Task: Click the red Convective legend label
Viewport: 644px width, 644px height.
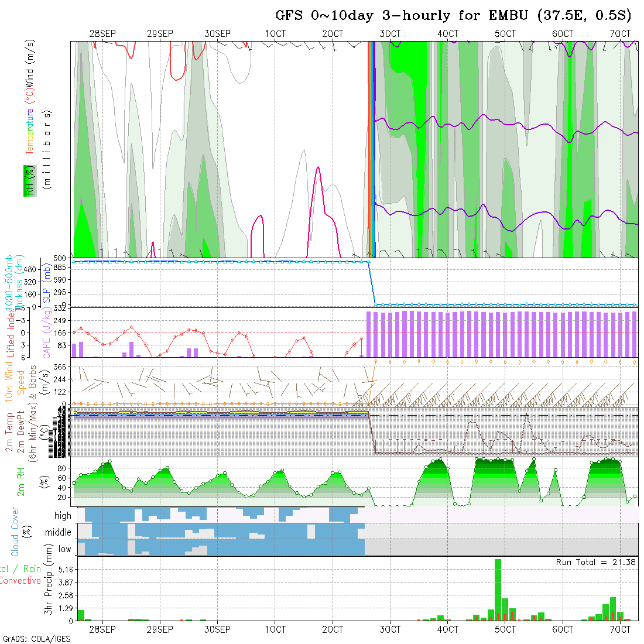Action: 20,581
